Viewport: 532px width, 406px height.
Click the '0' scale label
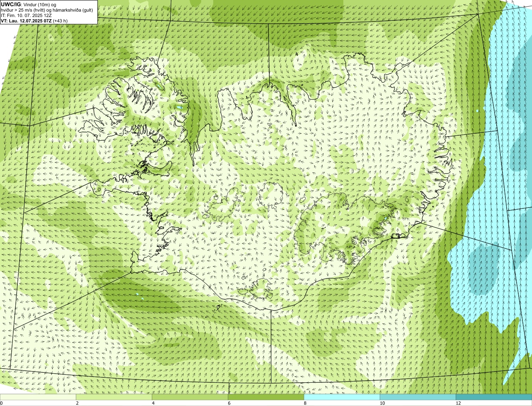(x=1, y=403)
